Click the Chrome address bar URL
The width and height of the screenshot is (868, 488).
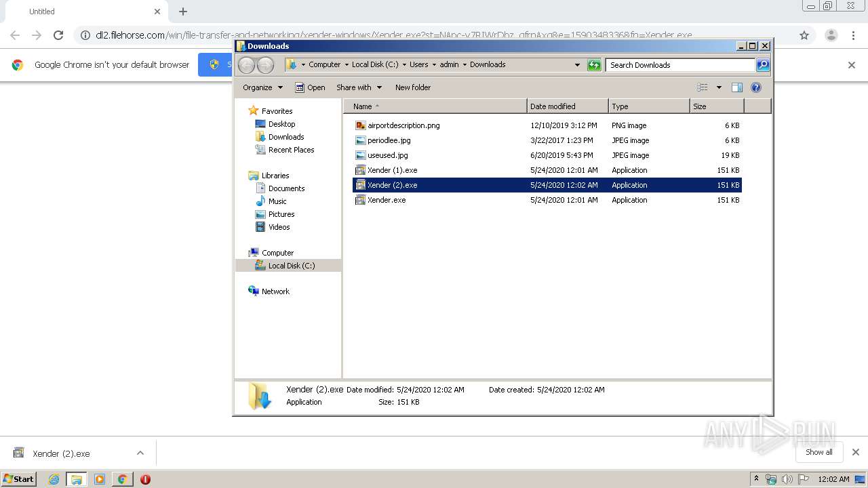(x=393, y=35)
